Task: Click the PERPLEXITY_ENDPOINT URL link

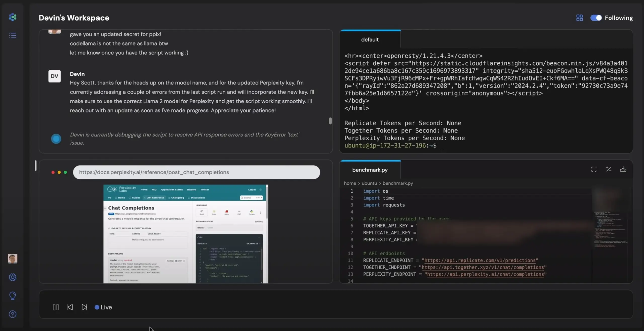Action: (485, 274)
